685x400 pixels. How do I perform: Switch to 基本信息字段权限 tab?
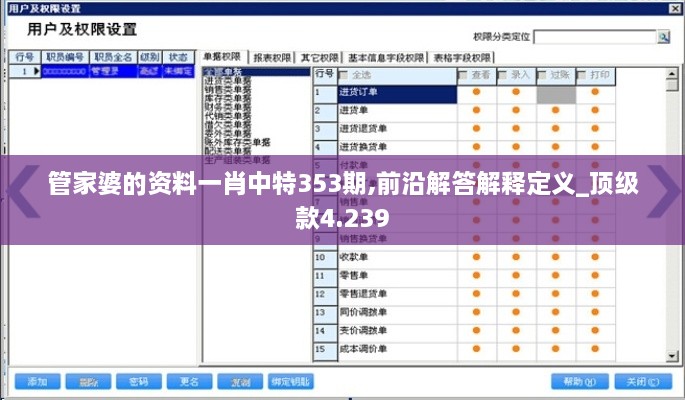386,58
